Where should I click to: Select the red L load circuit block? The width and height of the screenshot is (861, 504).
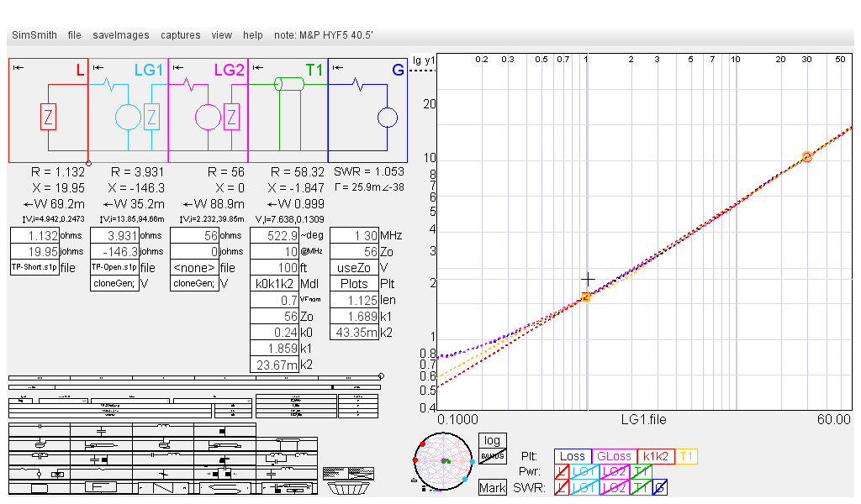coord(48,110)
